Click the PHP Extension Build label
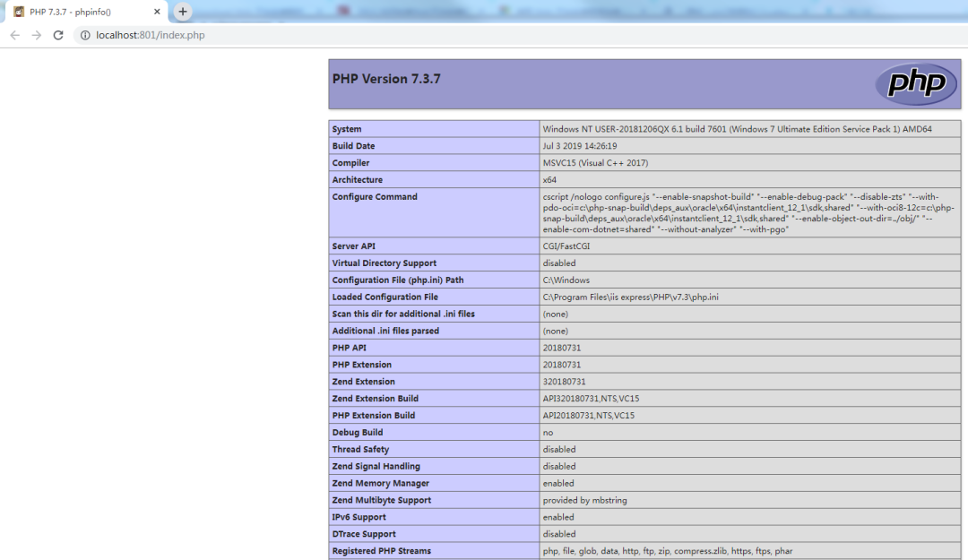Image resolution: width=968 pixels, height=560 pixels. coord(374,416)
